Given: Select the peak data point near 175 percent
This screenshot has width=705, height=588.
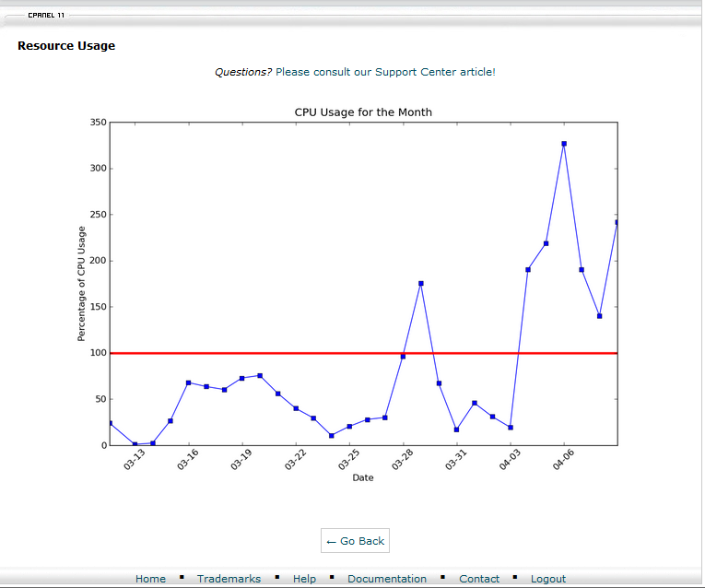Looking at the screenshot, I should [421, 284].
